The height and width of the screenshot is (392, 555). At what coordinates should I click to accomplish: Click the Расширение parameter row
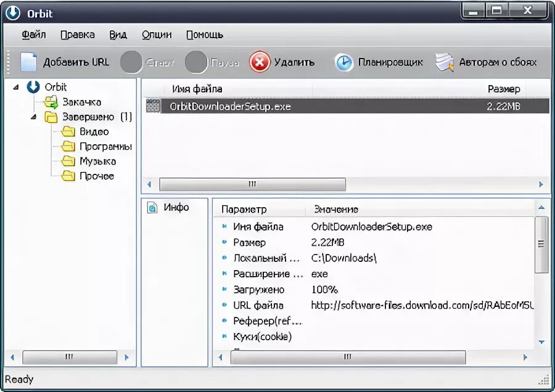coord(374,274)
